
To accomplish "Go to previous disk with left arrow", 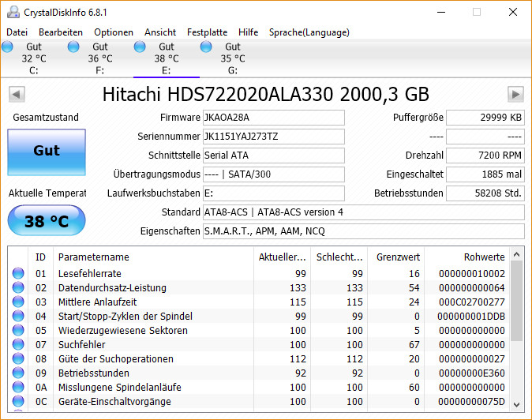I will tap(17, 94).
